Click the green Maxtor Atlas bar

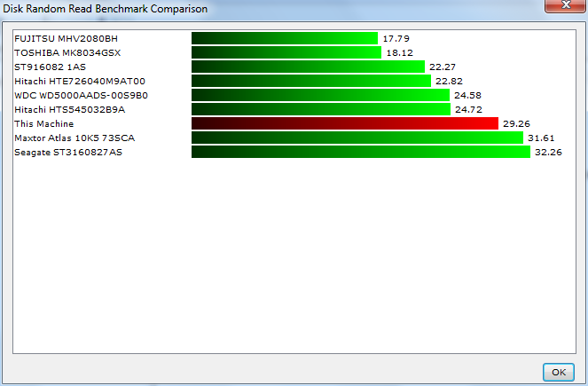click(357, 138)
